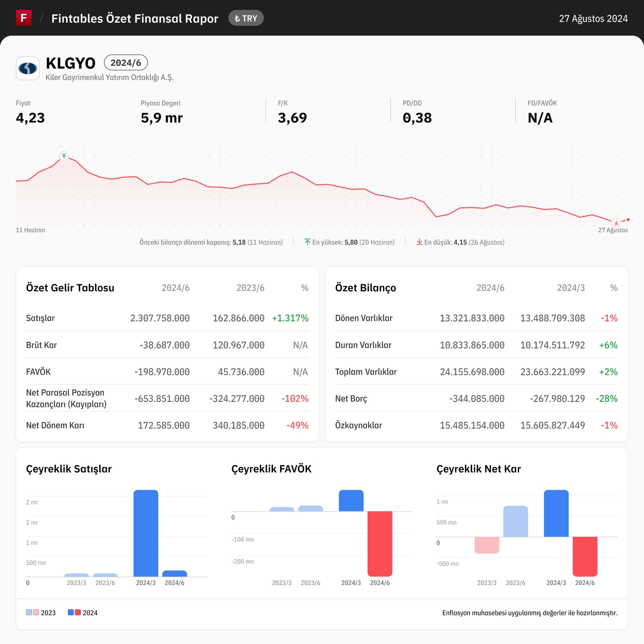This screenshot has height=644, width=644.
Task: Click the TRY currency badge
Action: (x=246, y=18)
